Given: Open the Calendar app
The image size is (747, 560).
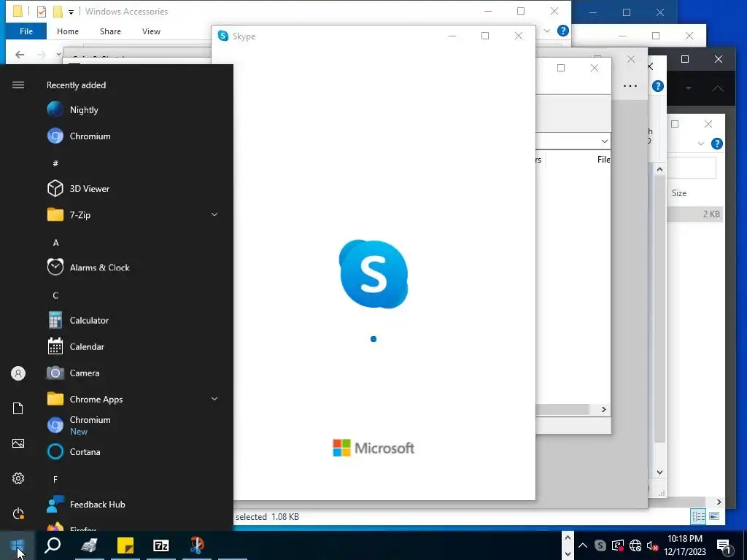Looking at the screenshot, I should 76,346.
